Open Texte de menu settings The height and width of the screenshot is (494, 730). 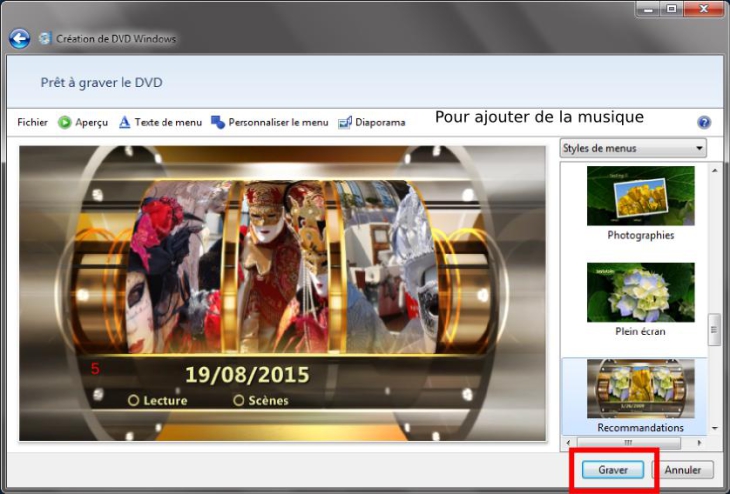[168, 122]
